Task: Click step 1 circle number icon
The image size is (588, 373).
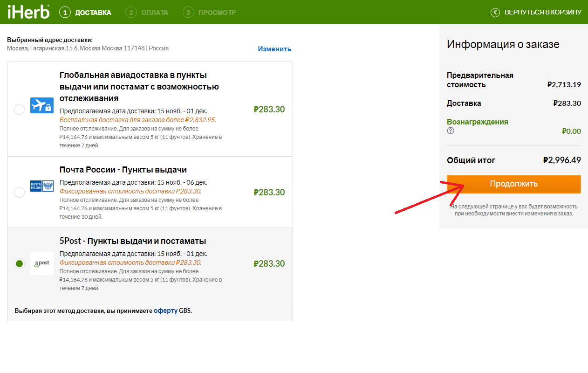Action: (x=65, y=12)
